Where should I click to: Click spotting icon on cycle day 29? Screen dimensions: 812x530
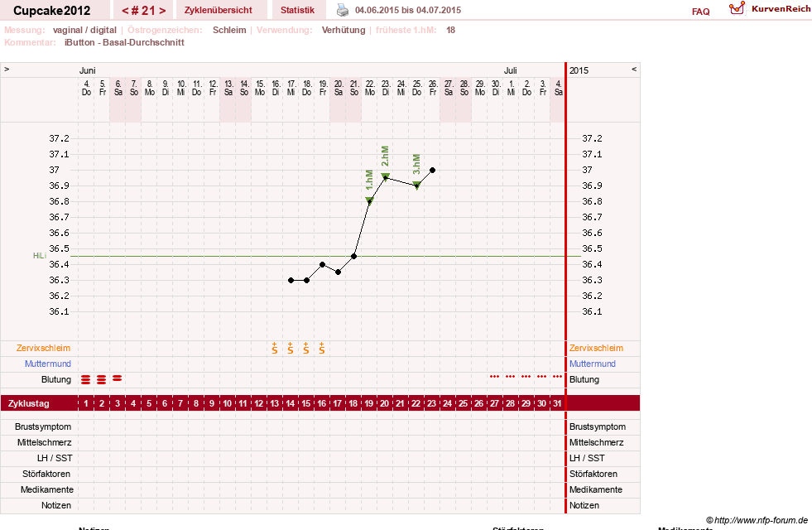526,377
